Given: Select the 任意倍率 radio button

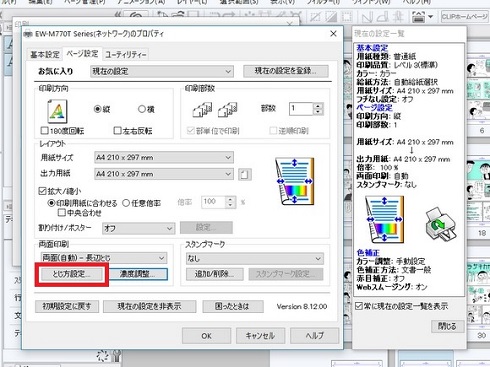Looking at the screenshot, I should (x=126, y=203).
